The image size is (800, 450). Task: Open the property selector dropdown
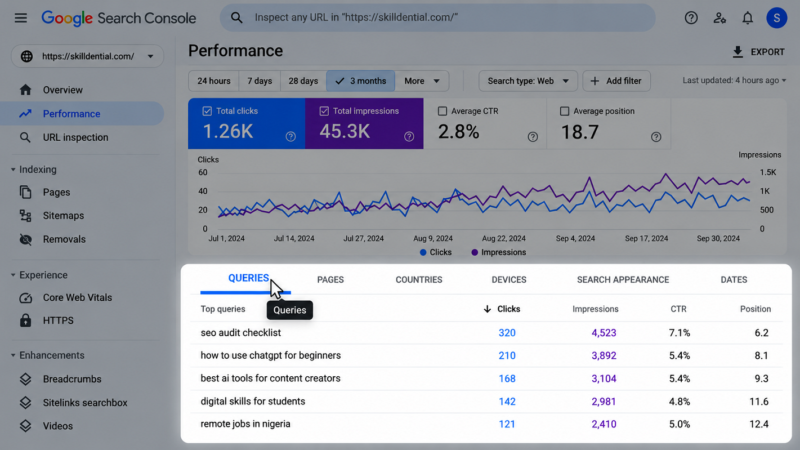(88, 56)
